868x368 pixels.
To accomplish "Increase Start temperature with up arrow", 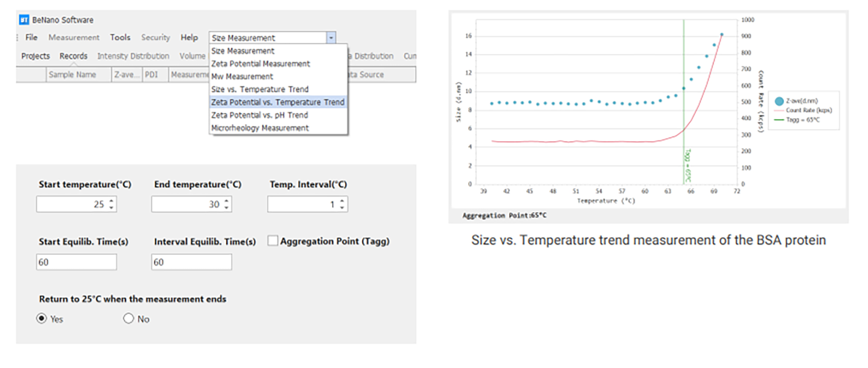I will pyautogui.click(x=112, y=201).
